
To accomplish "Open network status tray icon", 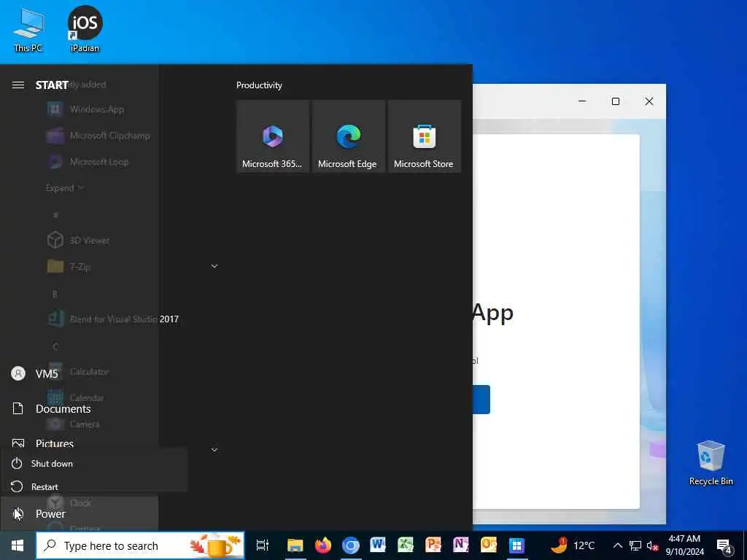I will click(635, 545).
